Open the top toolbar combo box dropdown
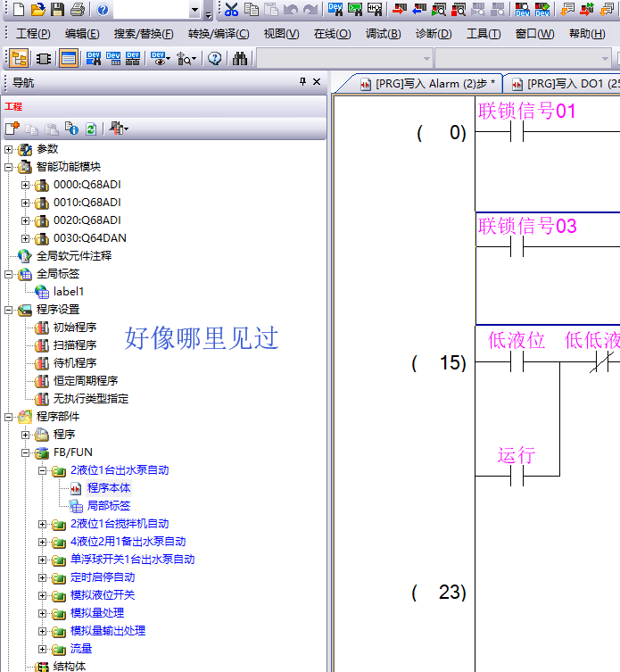Screen dimensions: 620x672 click(x=194, y=10)
